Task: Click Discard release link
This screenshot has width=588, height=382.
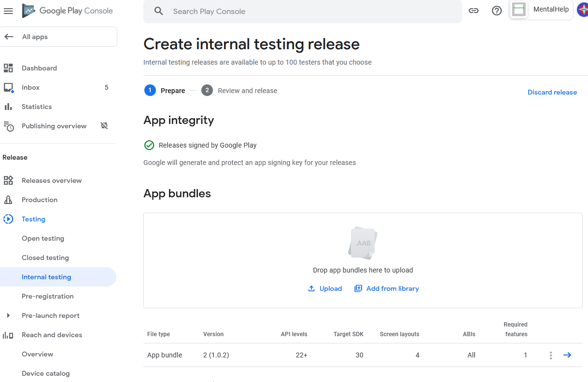Action: [552, 92]
